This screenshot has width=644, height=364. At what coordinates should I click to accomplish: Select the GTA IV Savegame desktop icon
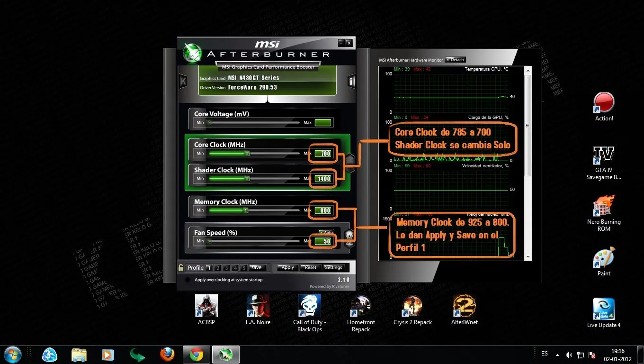point(604,163)
